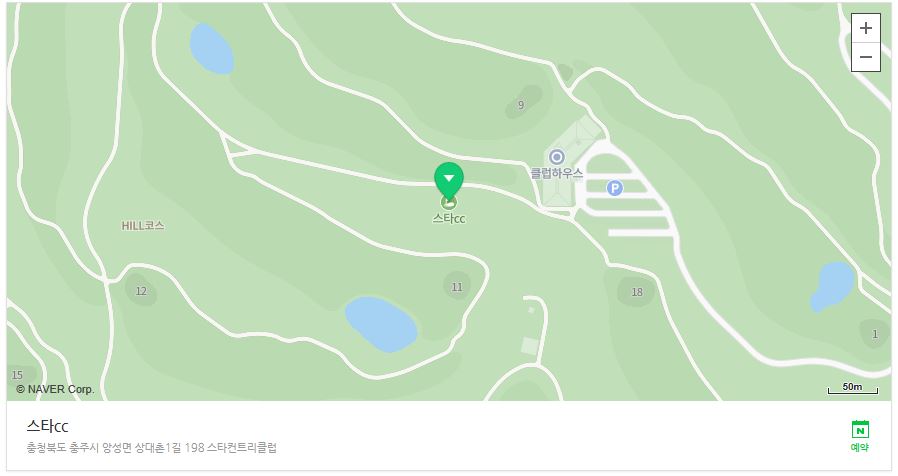Select hole 18 marker on map
898x476 pixels.
click(637, 292)
